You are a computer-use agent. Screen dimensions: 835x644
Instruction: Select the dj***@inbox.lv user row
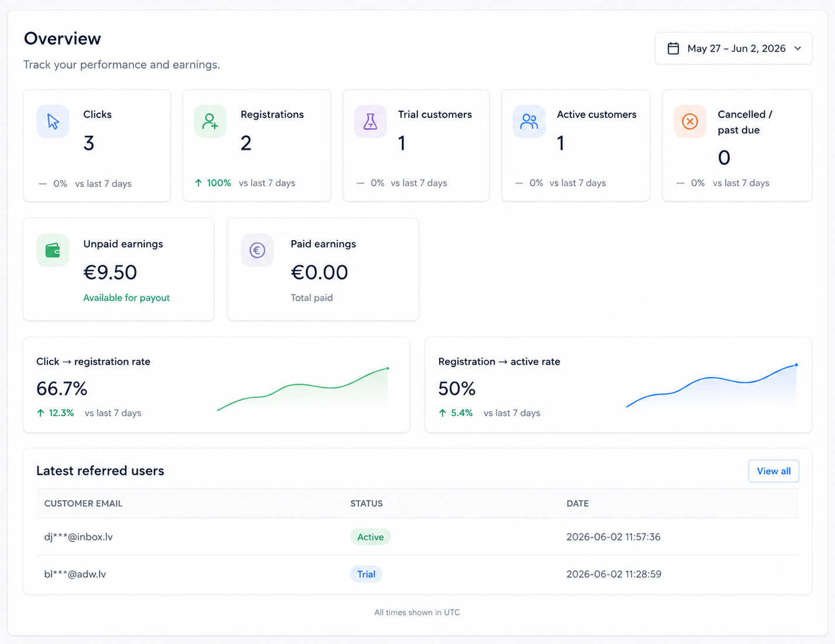(417, 536)
